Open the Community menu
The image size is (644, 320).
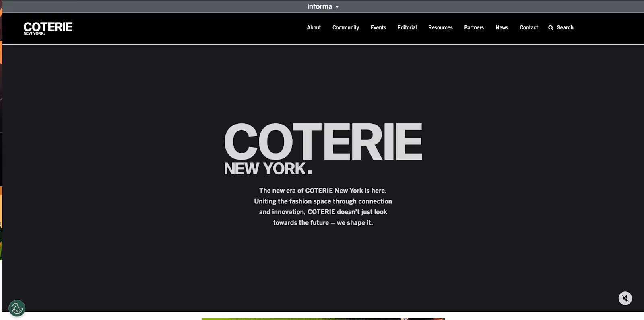(x=345, y=28)
